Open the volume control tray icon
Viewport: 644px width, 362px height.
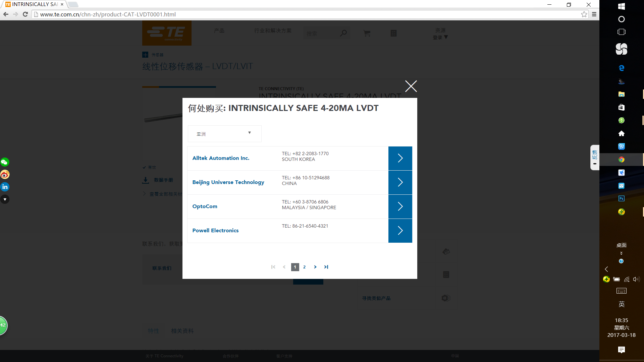(x=636, y=279)
